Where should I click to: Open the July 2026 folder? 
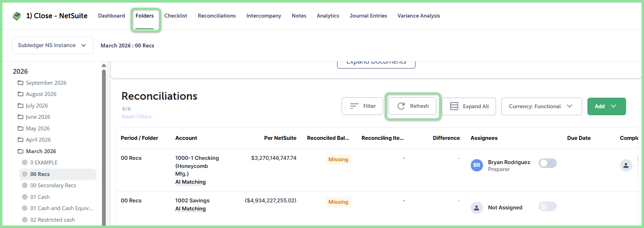(37, 106)
